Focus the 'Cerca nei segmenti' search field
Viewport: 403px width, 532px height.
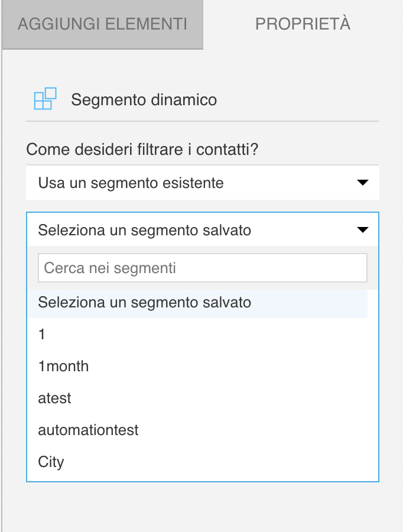203,268
